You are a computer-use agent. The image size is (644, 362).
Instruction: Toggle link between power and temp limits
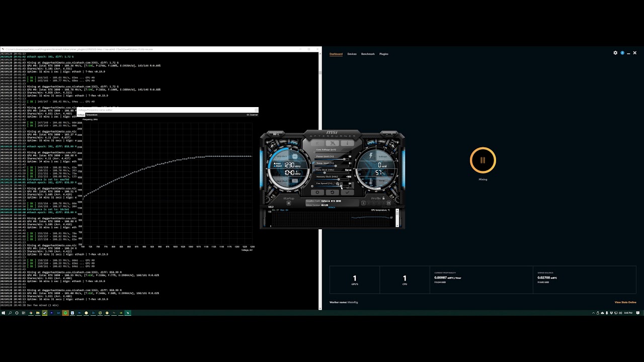[x=313, y=163]
